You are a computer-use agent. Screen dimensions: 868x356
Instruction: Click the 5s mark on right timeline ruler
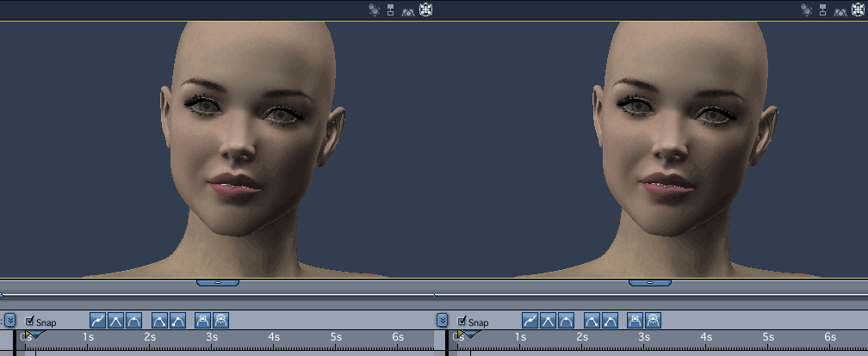[768, 337]
